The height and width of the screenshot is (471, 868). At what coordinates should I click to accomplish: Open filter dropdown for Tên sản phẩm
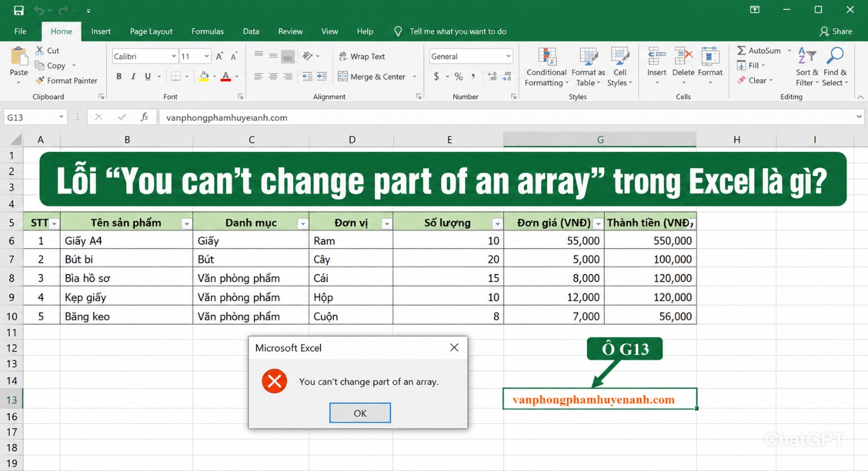[x=186, y=223]
